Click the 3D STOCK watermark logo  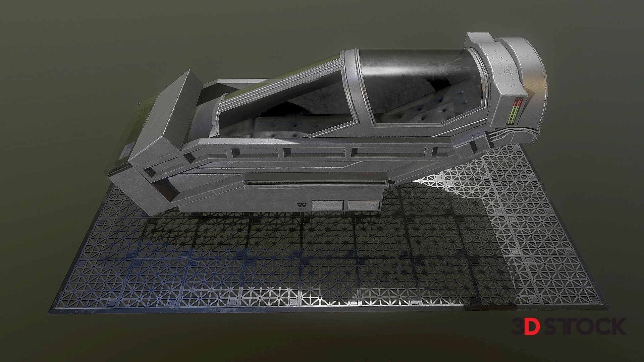tap(568, 327)
